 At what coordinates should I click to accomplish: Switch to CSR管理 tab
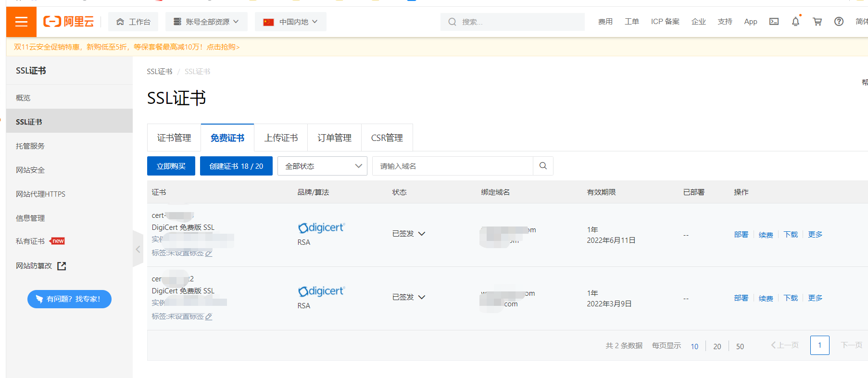[x=387, y=138]
